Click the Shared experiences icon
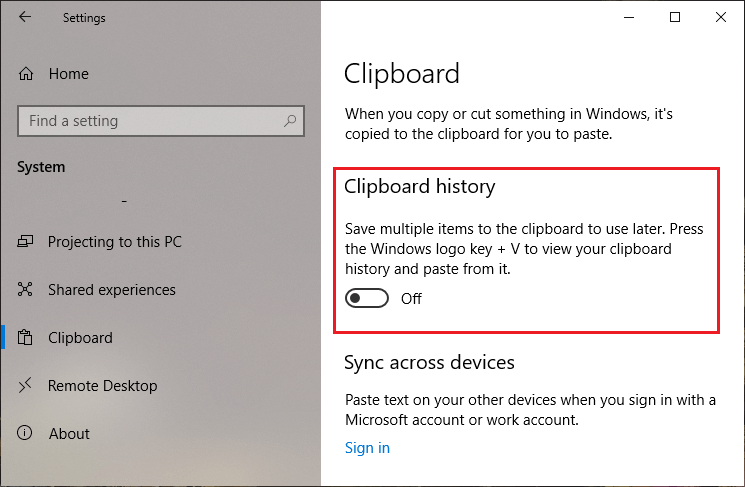Screen dimensions: 745x487 27,290
